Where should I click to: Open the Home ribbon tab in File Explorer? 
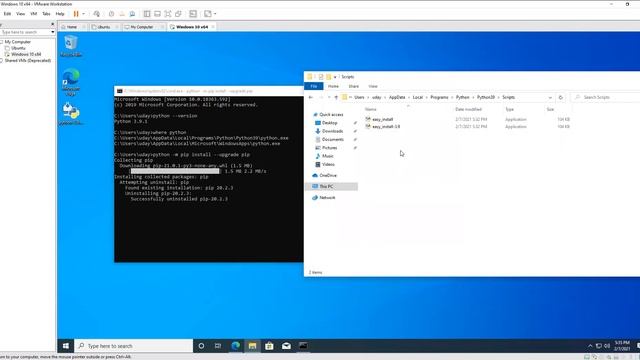click(333, 86)
